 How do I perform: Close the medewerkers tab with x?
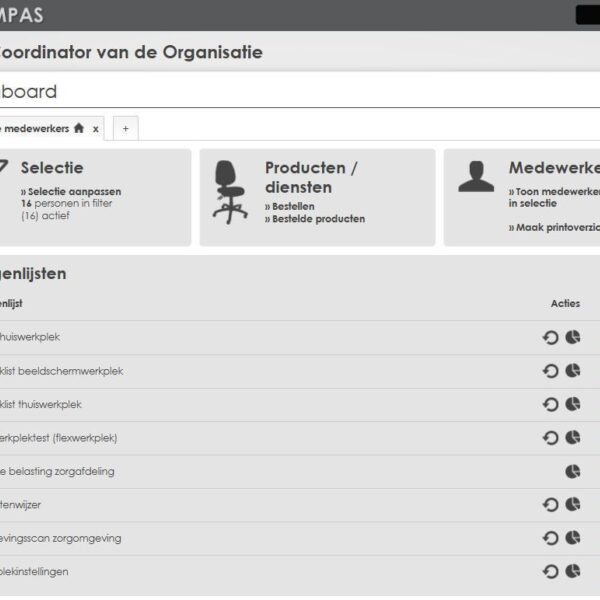pyautogui.click(x=96, y=128)
